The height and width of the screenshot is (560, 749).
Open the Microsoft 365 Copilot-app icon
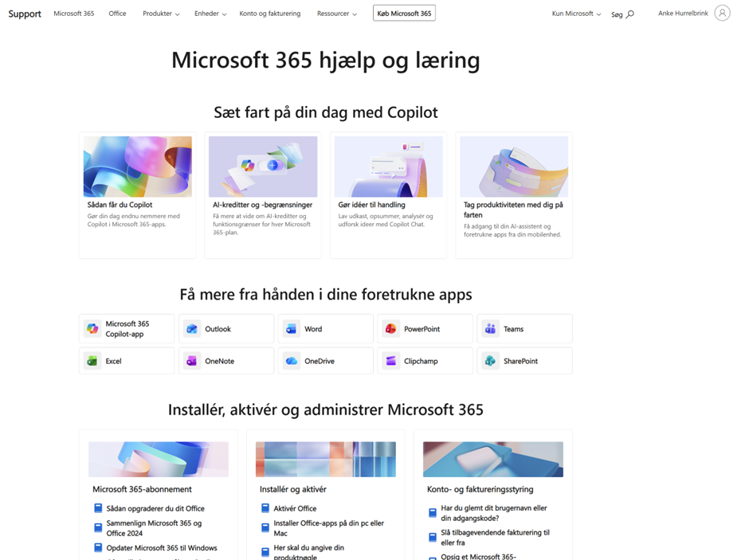click(92, 328)
